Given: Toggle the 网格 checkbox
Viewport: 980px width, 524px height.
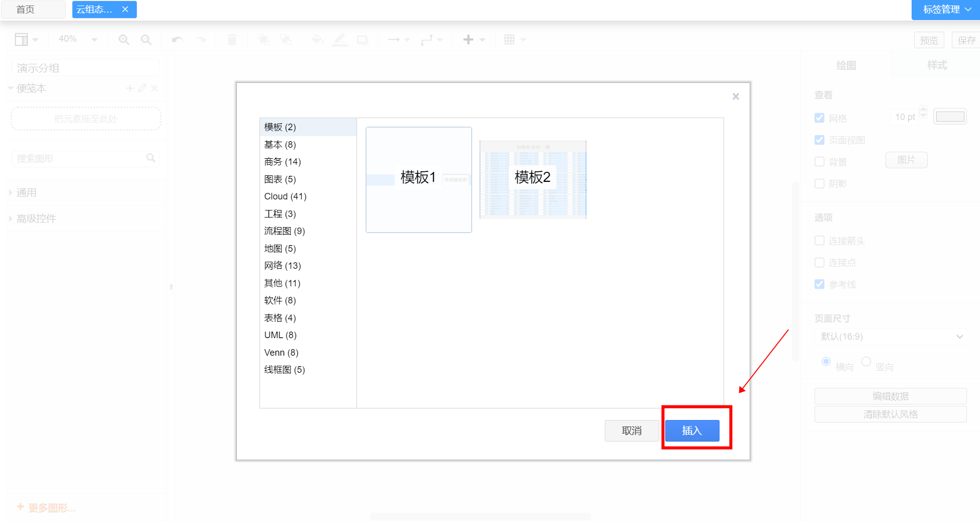Looking at the screenshot, I should [820, 118].
